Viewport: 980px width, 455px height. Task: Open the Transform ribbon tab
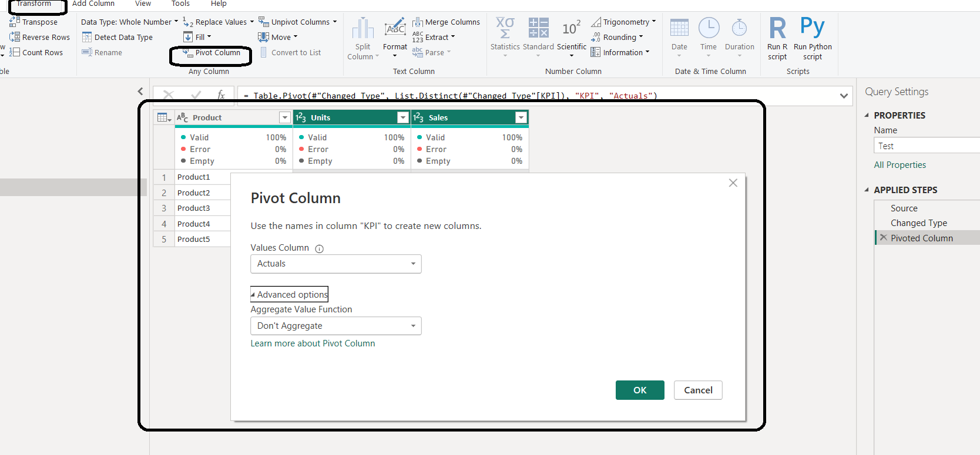pos(33,4)
